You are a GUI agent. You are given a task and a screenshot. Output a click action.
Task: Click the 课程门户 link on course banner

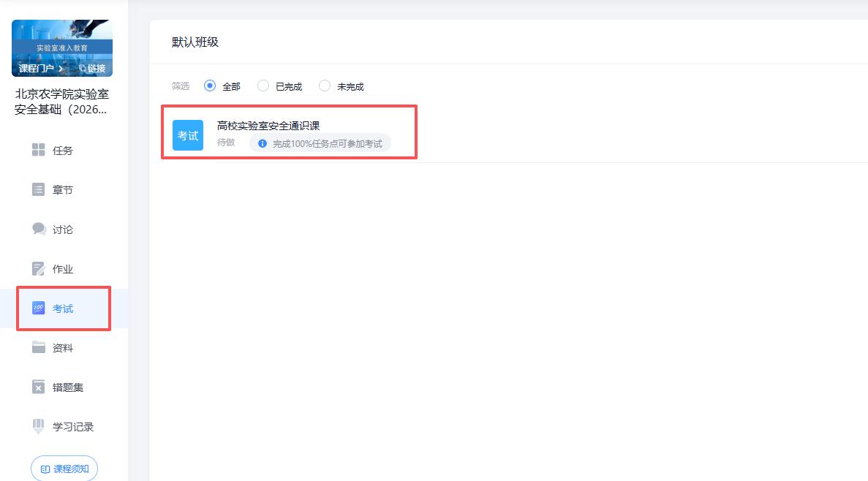click(41, 69)
